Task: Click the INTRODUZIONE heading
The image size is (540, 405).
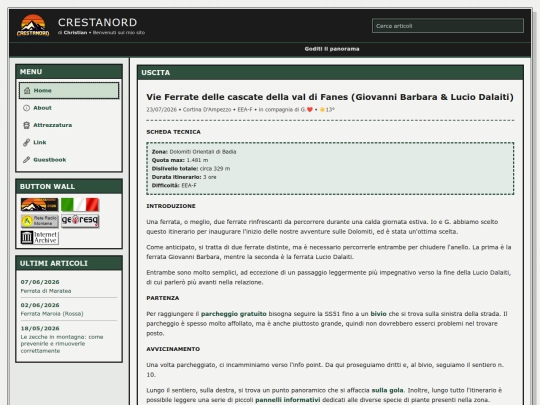Action: [x=171, y=206]
